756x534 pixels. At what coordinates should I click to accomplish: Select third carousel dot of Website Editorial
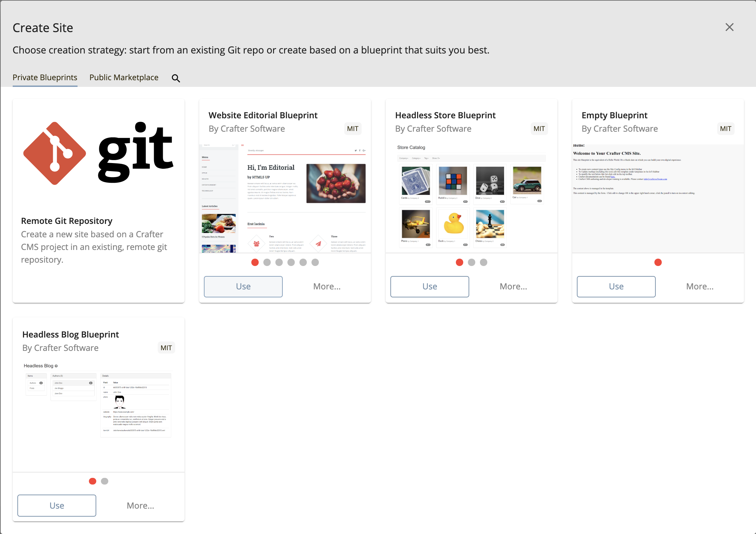coord(279,262)
